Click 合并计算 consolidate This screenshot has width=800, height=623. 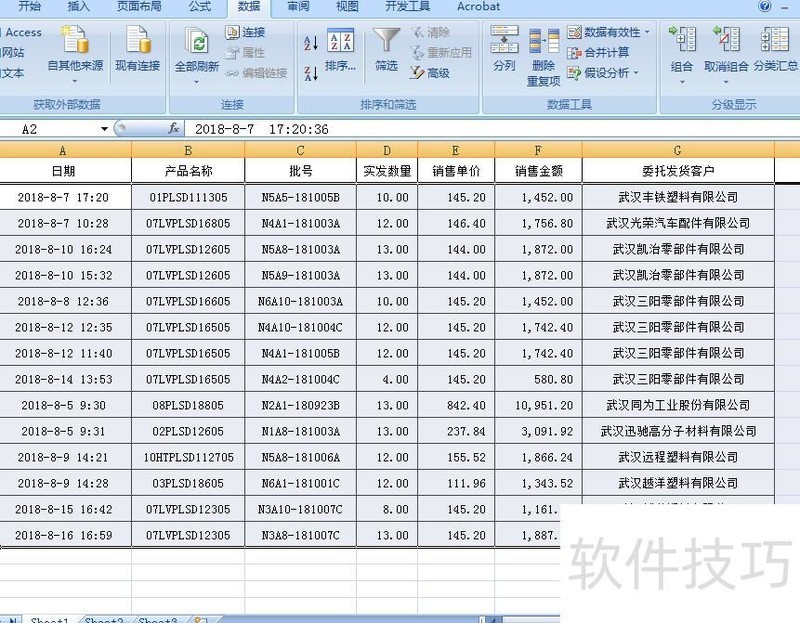point(598,53)
